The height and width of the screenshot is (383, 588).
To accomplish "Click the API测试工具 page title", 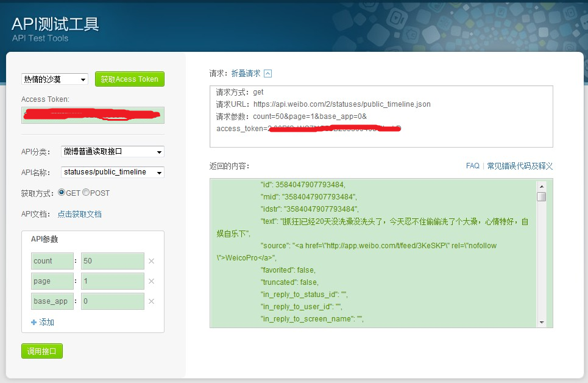I will pos(55,24).
